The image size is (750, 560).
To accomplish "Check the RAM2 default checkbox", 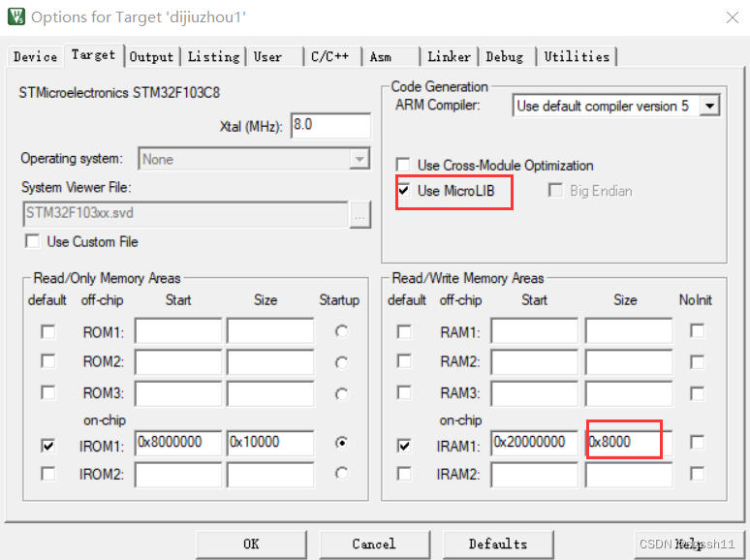I will [x=404, y=360].
